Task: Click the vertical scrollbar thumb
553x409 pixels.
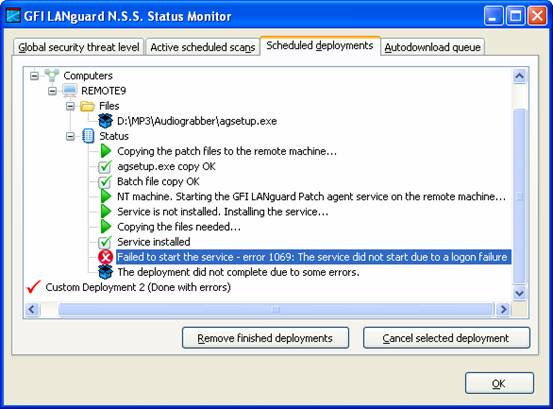Action: [519, 196]
